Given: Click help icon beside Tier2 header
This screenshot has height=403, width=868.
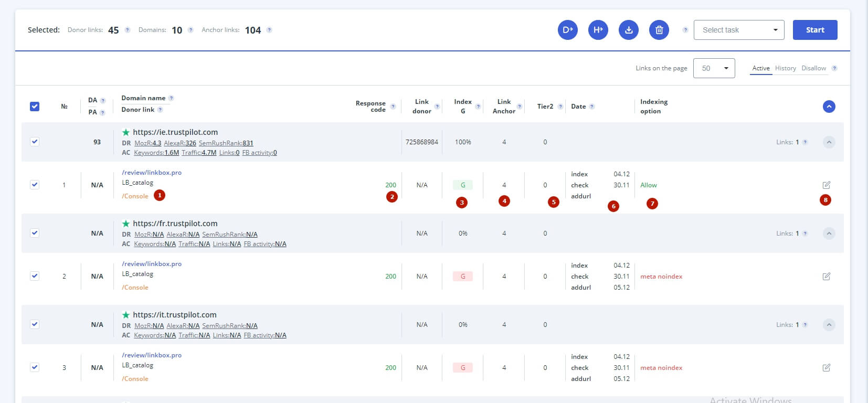Looking at the screenshot, I should (560, 107).
